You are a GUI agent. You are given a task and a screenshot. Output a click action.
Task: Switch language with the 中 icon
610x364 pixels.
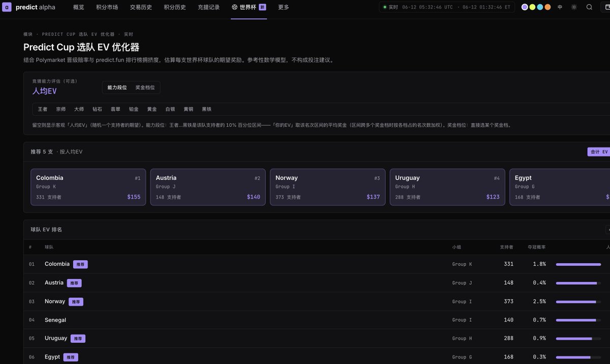pos(560,7)
